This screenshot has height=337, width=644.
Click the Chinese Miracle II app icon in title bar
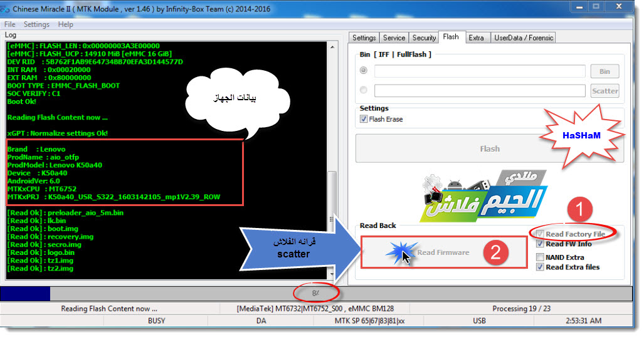5,9
